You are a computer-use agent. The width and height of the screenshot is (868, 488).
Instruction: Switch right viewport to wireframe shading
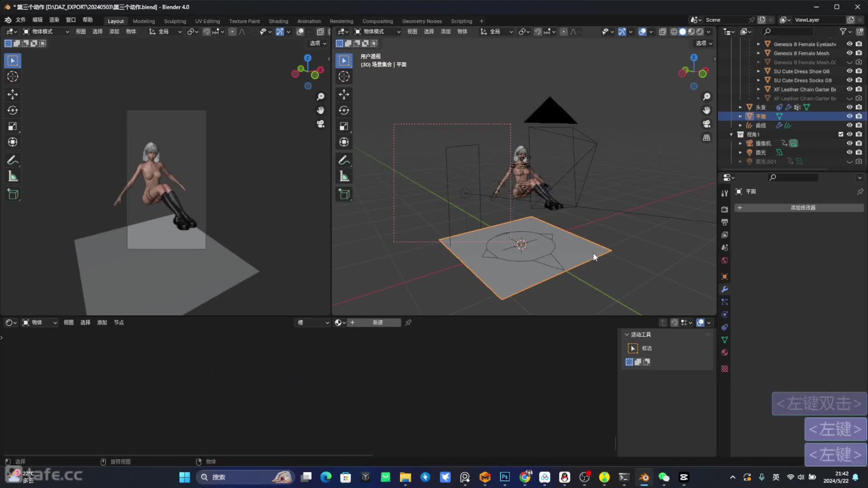pos(674,32)
